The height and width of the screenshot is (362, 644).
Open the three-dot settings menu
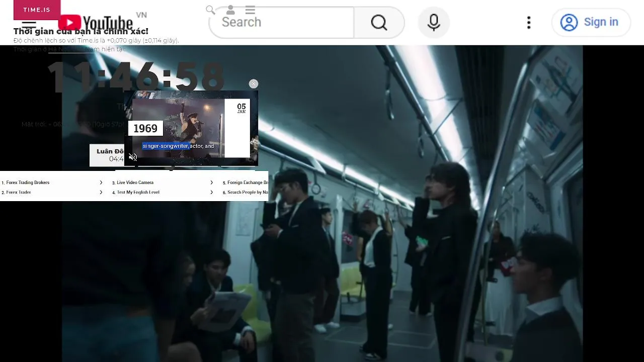point(528,22)
